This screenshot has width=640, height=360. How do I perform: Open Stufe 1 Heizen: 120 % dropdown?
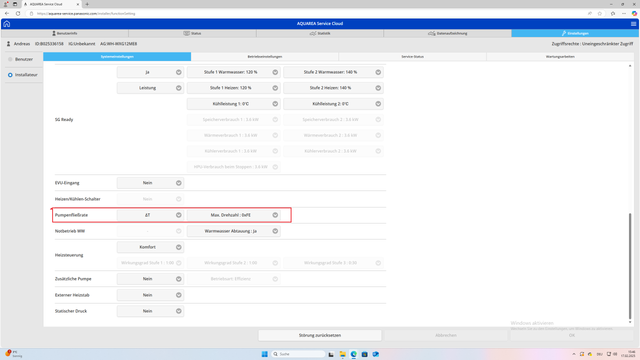click(x=233, y=88)
